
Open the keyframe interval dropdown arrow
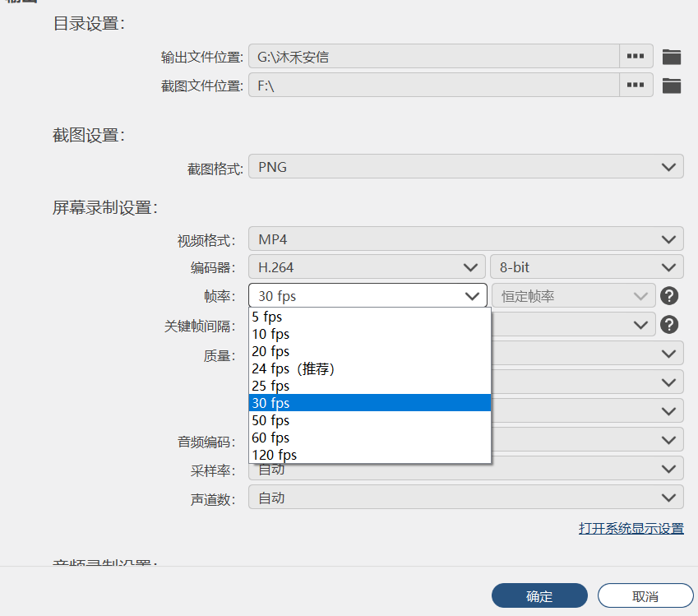640,325
